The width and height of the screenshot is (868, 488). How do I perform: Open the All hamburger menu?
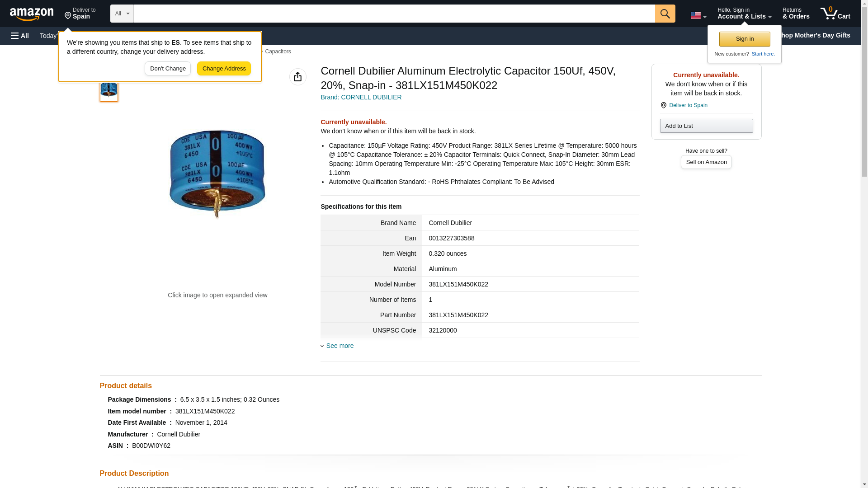coord(20,36)
